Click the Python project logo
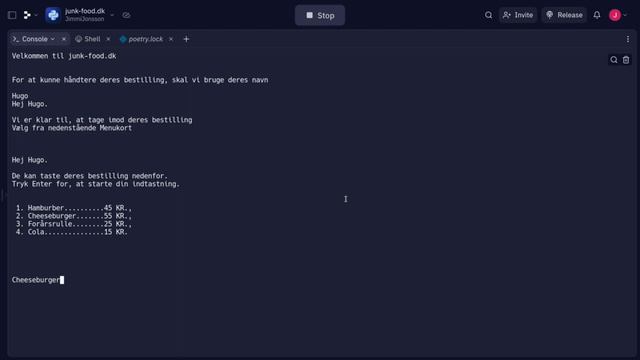The width and height of the screenshot is (640, 360). [53, 15]
